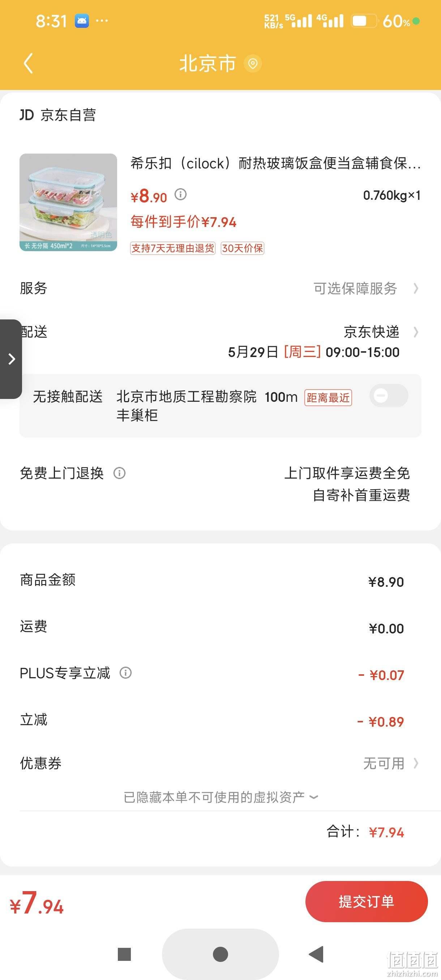The width and height of the screenshot is (441, 980).
Task: Tap lunch box product thumbnail
Action: 68,202
